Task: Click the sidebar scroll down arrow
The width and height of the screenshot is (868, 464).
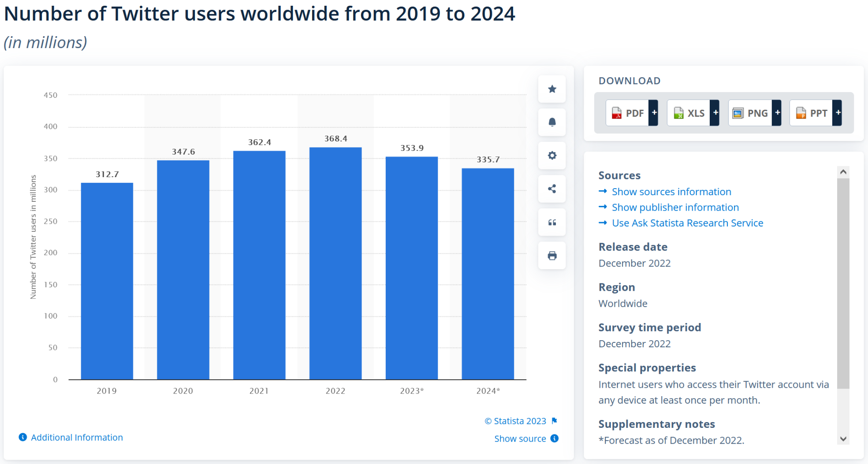Action: coord(843,439)
